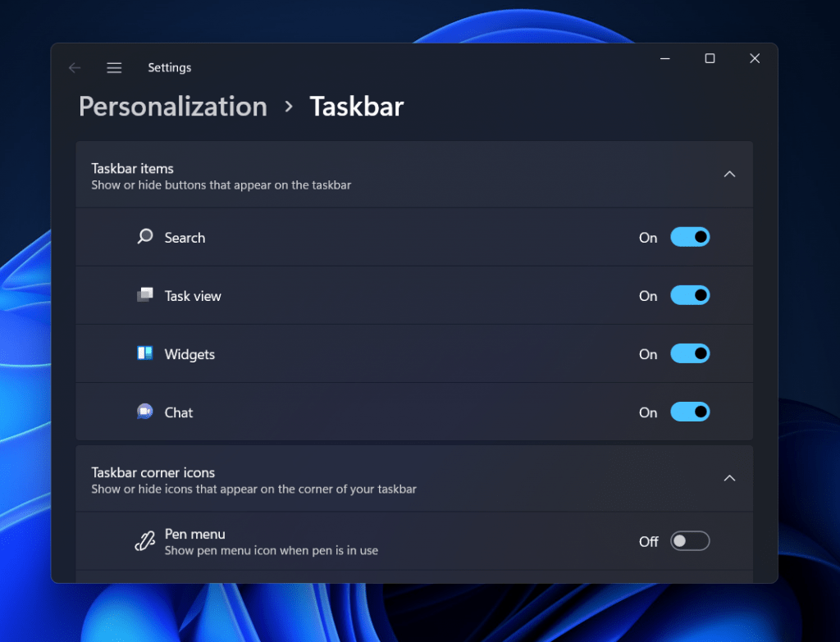Click the Widgets icon

pyautogui.click(x=144, y=353)
